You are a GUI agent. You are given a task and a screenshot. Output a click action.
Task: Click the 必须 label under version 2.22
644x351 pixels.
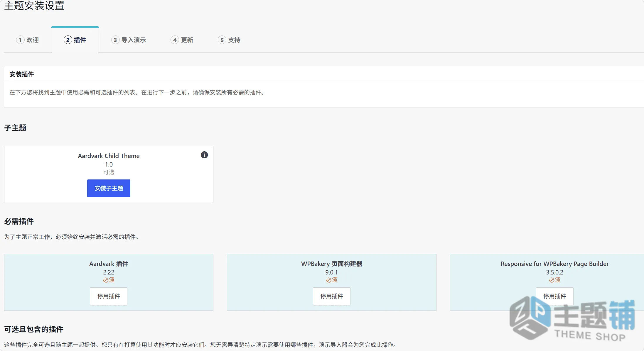point(109,280)
